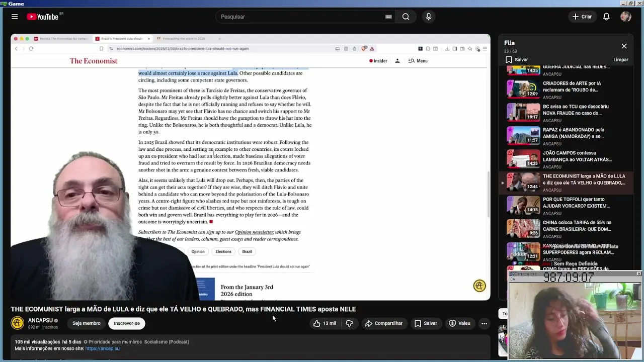
Task: Click the browser downloads icon
Action: (x=447, y=49)
